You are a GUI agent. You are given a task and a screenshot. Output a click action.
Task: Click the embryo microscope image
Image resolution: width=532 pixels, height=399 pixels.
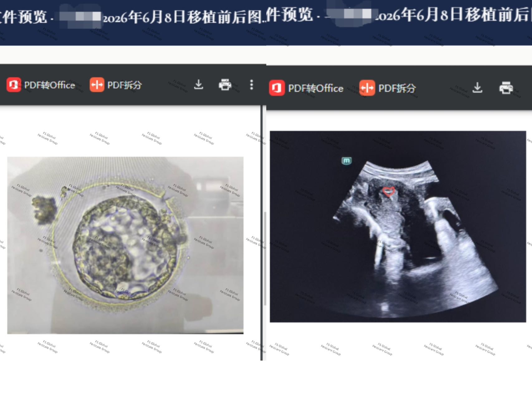[125, 245]
